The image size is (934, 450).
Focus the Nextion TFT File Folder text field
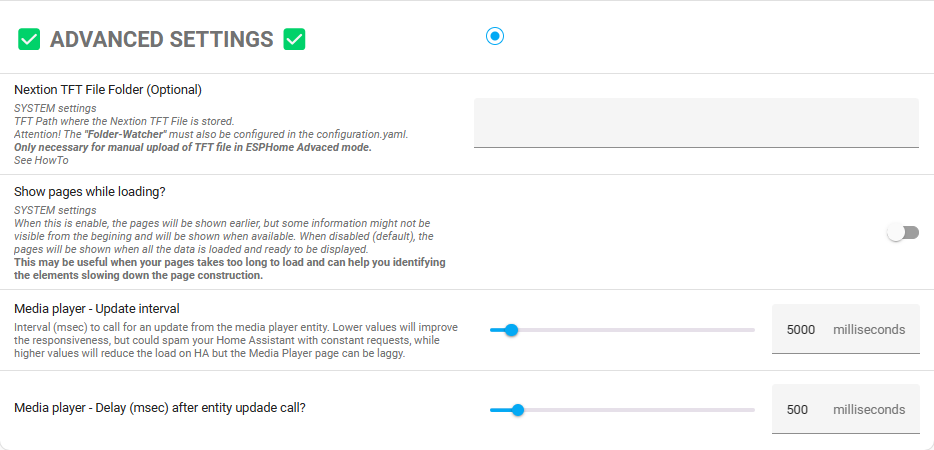coord(695,122)
